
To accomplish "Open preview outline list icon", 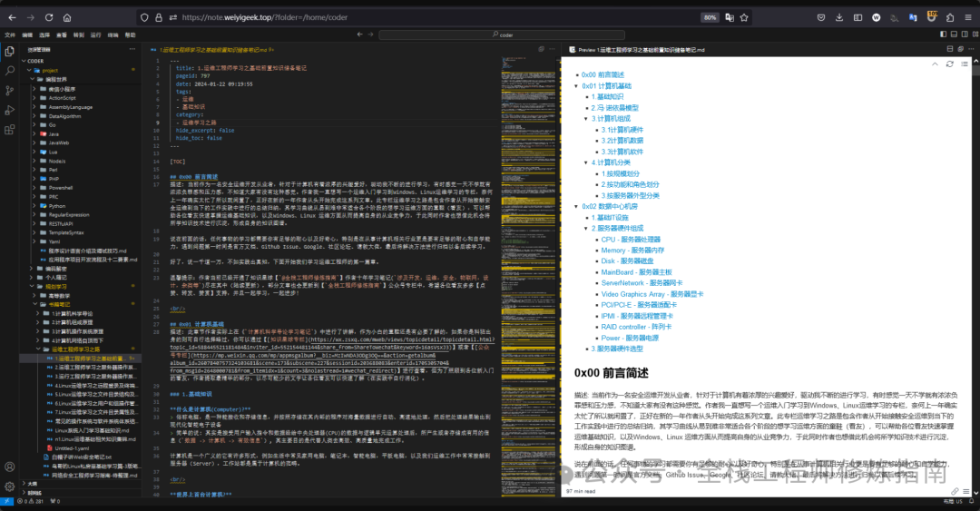I will (965, 64).
